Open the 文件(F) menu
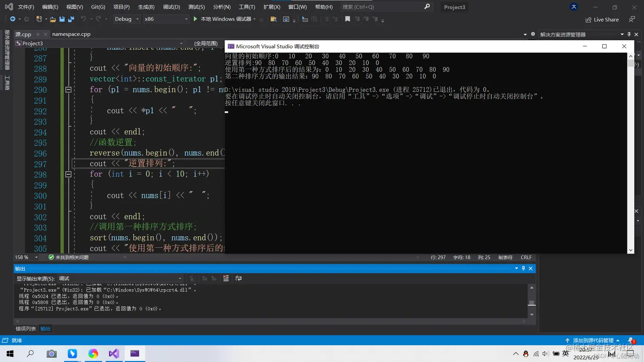Viewport: 644px width, 362px height. point(26,7)
